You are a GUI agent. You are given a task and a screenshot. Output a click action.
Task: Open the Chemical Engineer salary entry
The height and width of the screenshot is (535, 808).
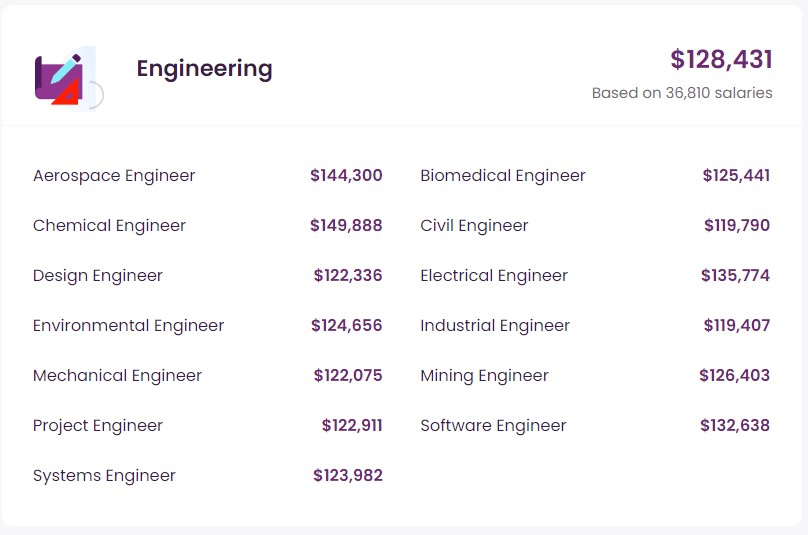pyautogui.click(x=109, y=226)
